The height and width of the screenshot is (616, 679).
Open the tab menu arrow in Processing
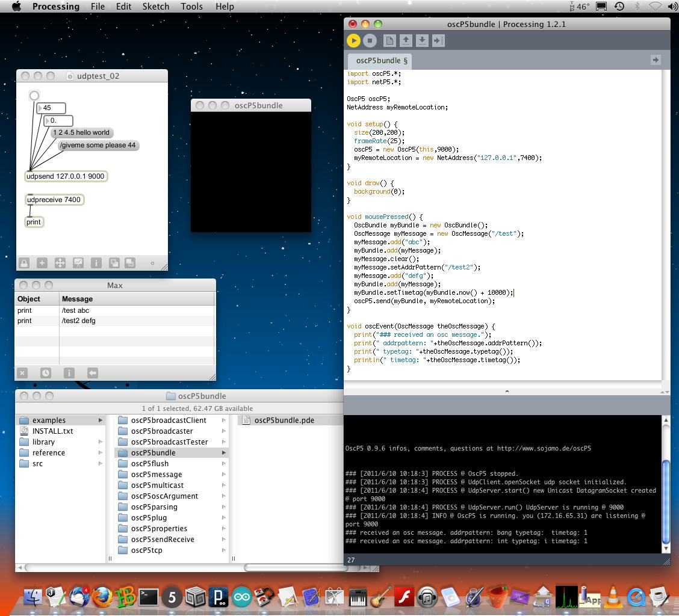tap(656, 60)
